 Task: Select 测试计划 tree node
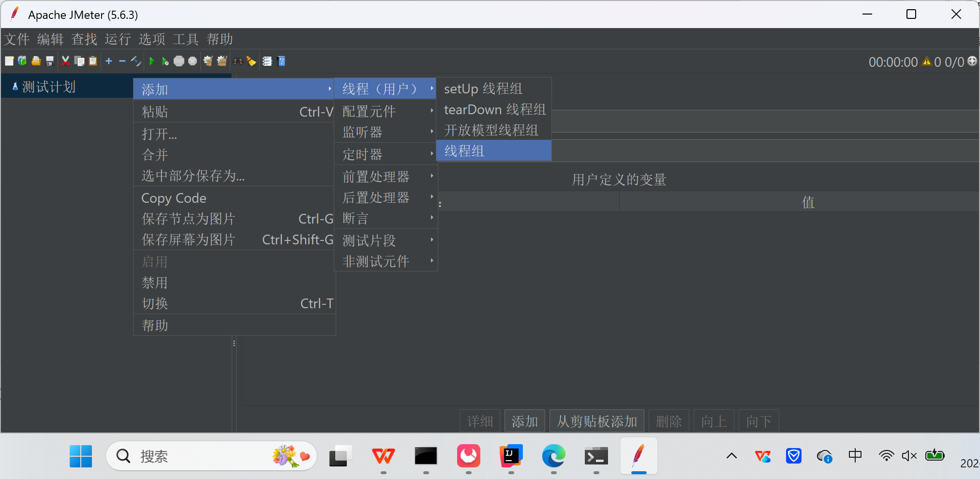48,87
